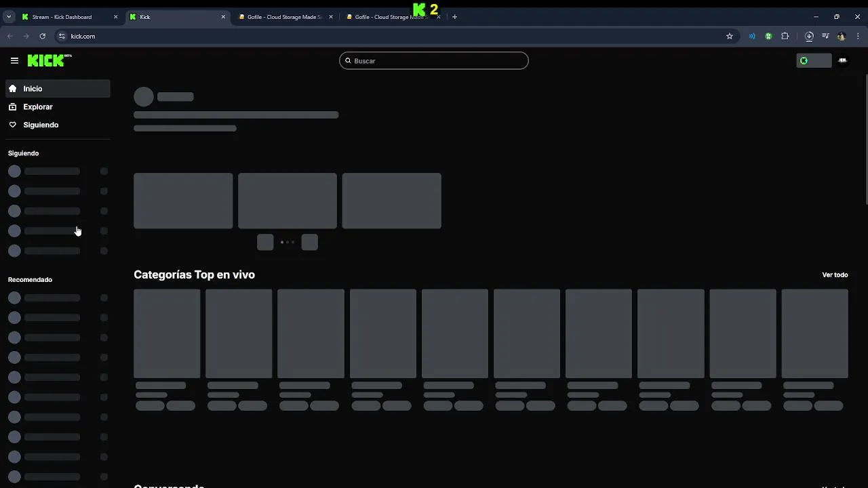This screenshot has width=868, height=488.
Task: Open the Chrome three-dot menu
Action: point(858,36)
